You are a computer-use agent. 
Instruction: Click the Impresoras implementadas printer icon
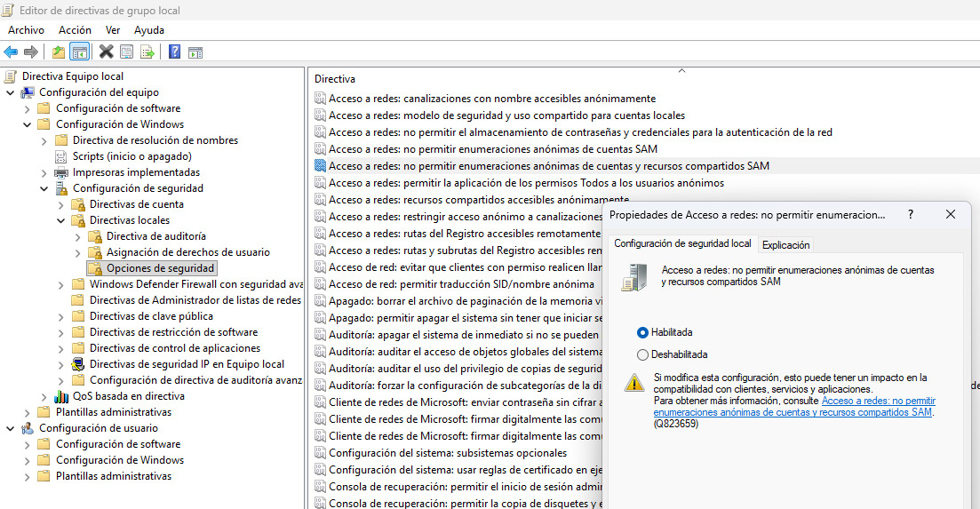(60, 172)
